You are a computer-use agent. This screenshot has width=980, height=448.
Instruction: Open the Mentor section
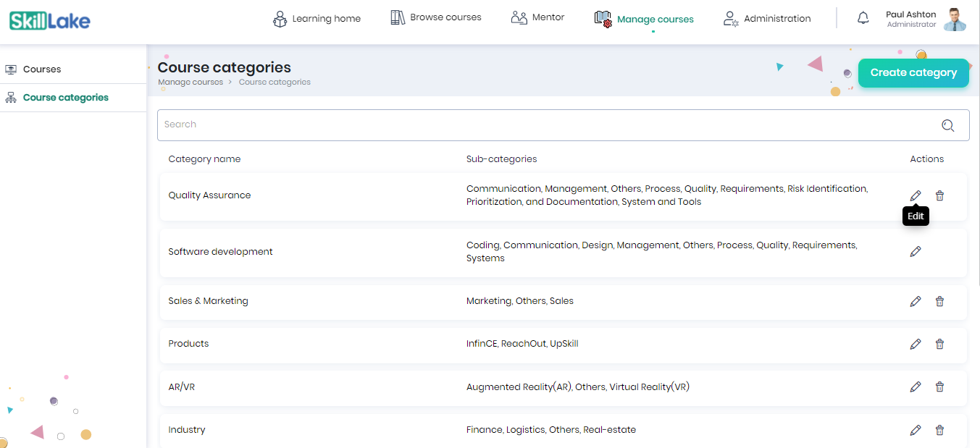click(x=537, y=17)
